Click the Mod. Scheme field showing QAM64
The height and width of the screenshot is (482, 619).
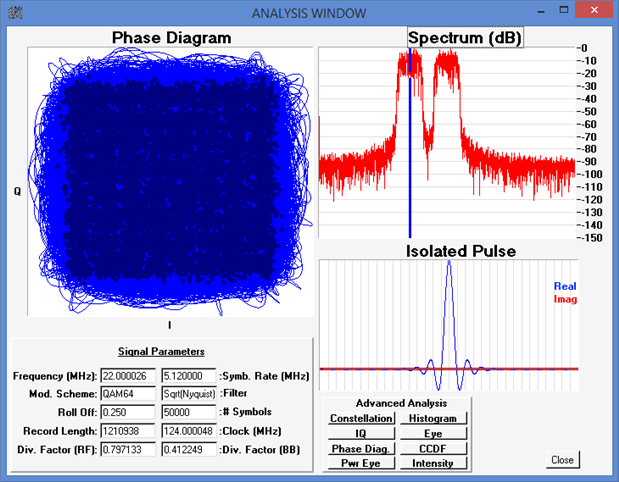point(127,394)
